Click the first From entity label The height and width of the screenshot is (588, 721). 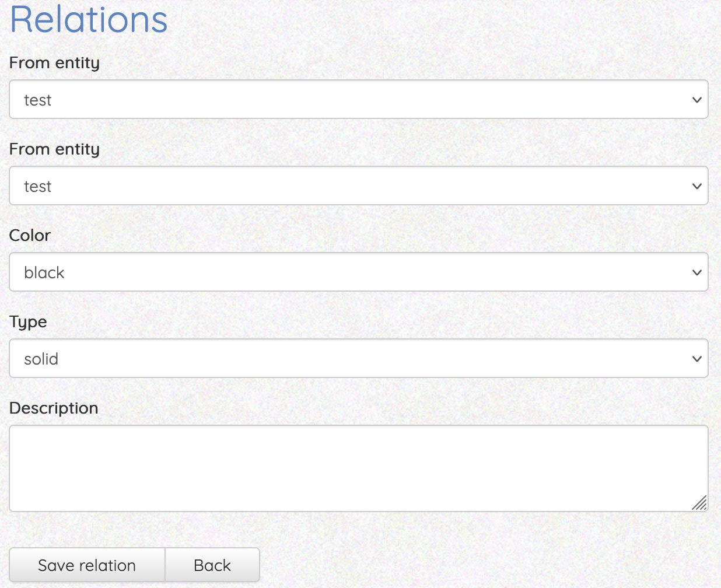coord(54,62)
